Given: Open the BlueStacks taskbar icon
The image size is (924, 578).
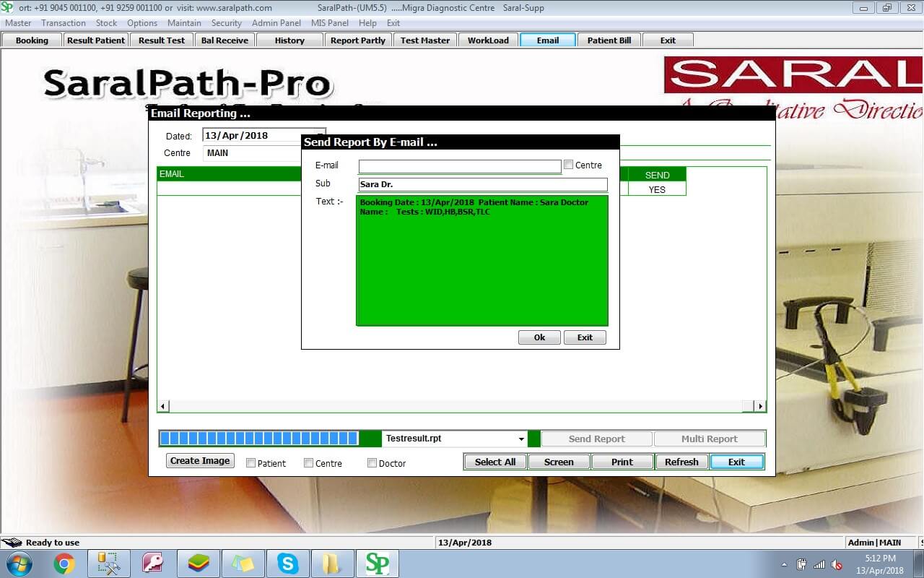Looking at the screenshot, I should coord(198,564).
